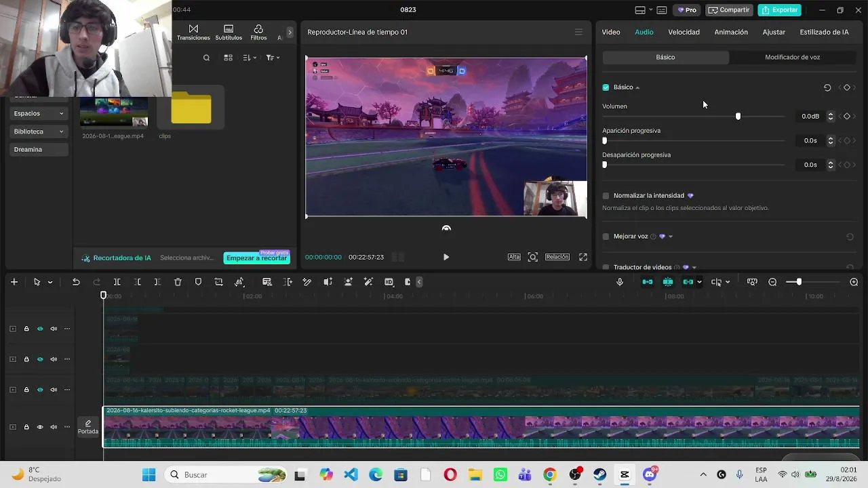Open the Ajustar tab
Screen dimensions: 868x488
(x=774, y=32)
